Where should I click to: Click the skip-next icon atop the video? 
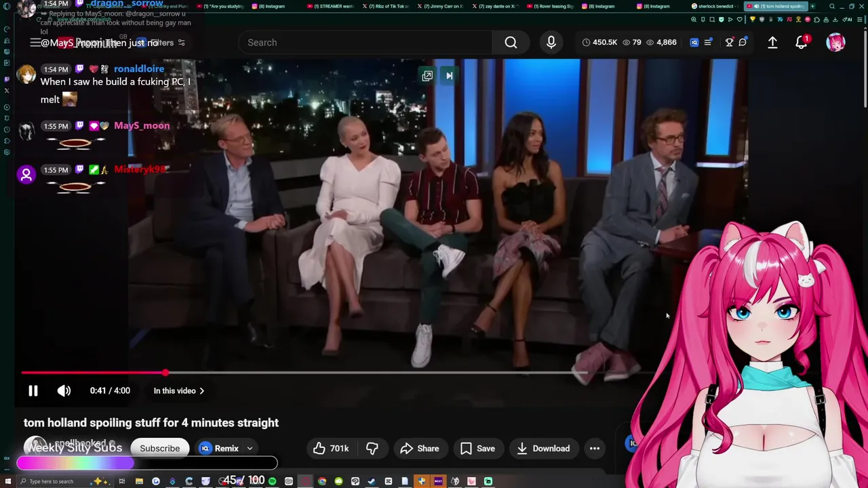(x=449, y=76)
